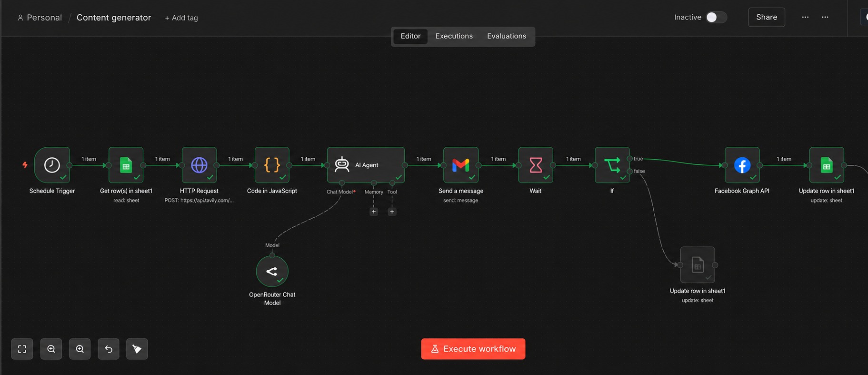The image size is (868, 375).
Task: Open the Personal project breadcrumb
Action: point(40,18)
